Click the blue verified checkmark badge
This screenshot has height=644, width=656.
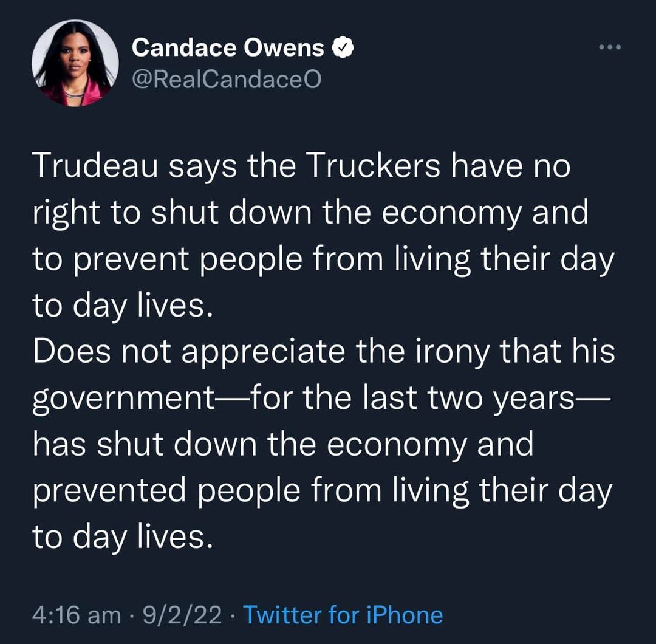click(343, 47)
